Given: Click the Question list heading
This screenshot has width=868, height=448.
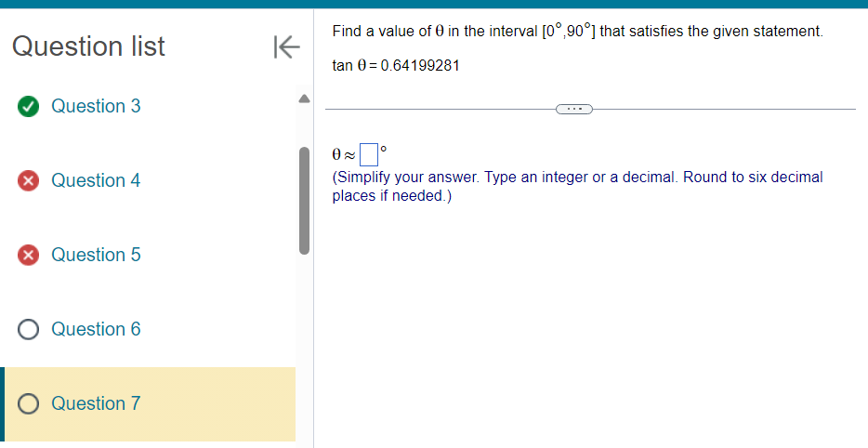Looking at the screenshot, I should point(88,46).
